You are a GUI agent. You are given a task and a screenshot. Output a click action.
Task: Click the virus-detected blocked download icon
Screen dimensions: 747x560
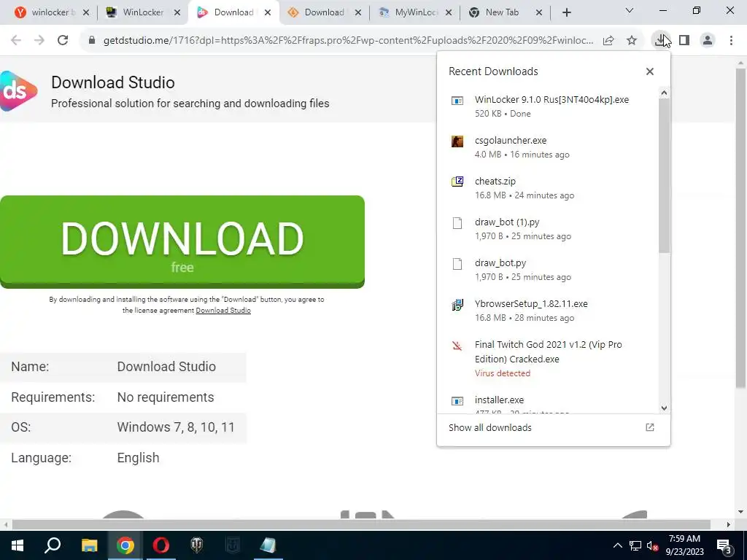click(457, 346)
